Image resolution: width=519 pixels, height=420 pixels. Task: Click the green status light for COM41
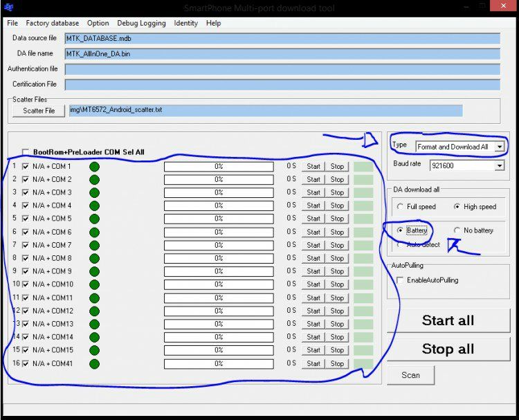[x=94, y=364]
